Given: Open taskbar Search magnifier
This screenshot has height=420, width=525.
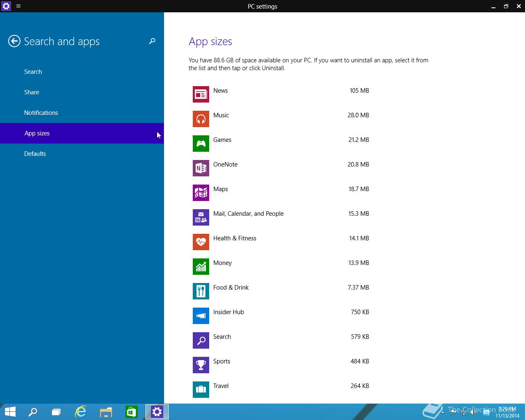Looking at the screenshot, I should point(32,412).
